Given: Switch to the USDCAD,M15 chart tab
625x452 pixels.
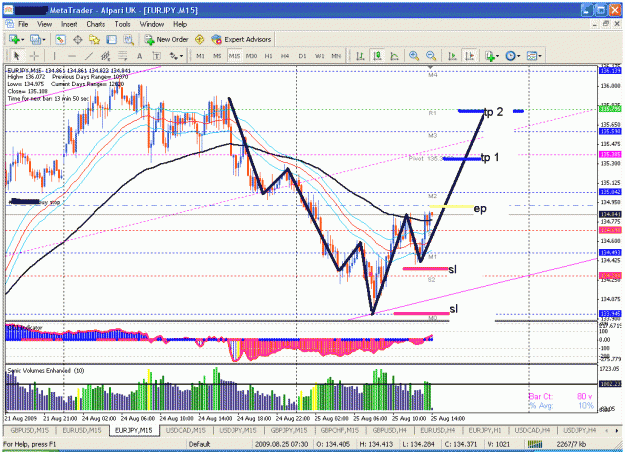Looking at the screenshot, I should (186, 430).
